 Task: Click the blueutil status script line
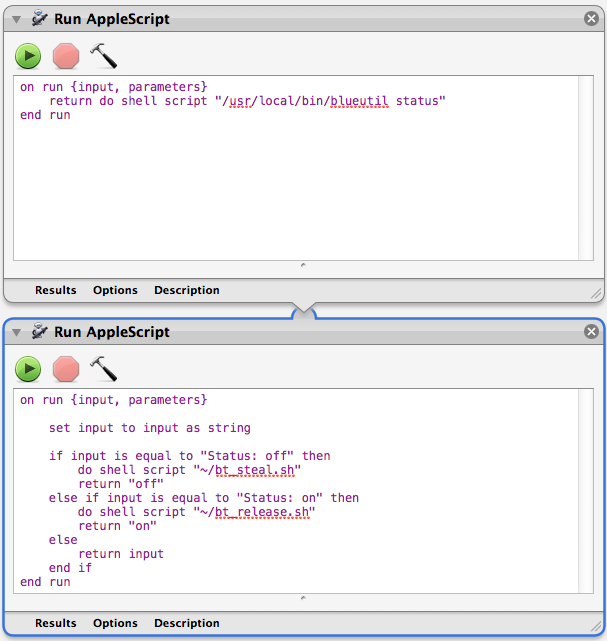247,101
